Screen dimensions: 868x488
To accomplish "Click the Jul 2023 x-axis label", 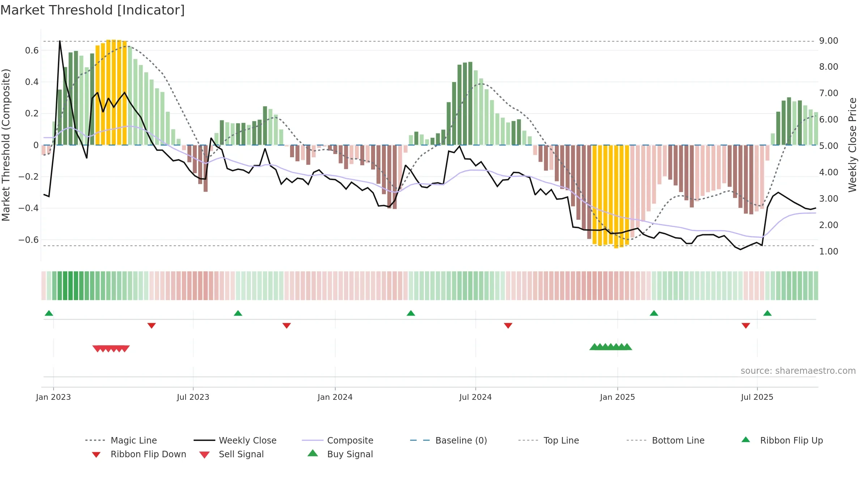I will [x=193, y=397].
